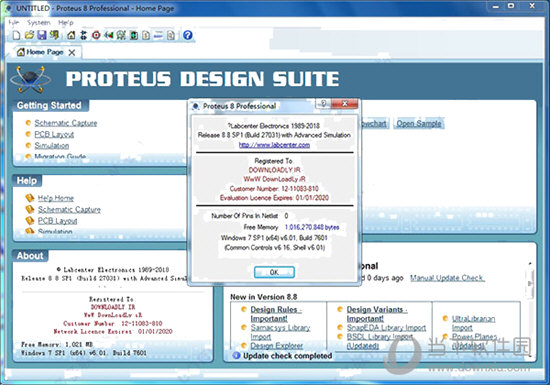Open the Design Explorer toolbar icon
This screenshot has height=385, width=550.
tap(134, 35)
